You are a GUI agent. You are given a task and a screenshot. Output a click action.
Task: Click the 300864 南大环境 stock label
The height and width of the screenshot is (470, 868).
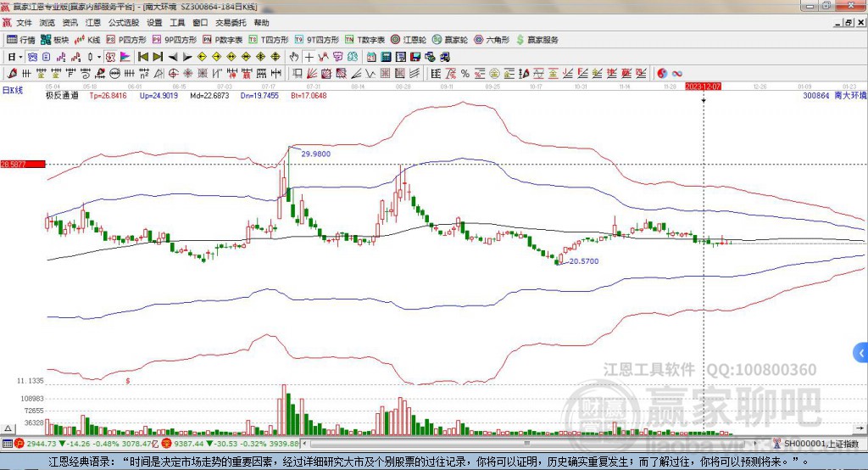coord(834,96)
